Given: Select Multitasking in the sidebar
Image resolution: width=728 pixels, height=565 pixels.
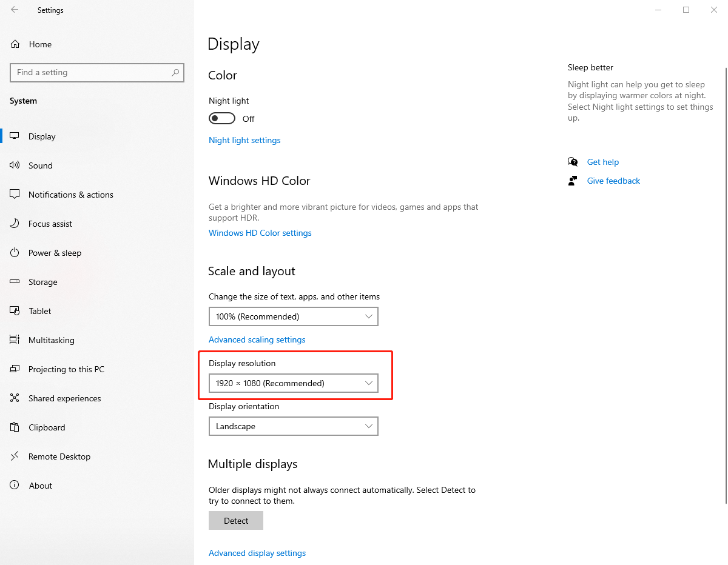Looking at the screenshot, I should (x=51, y=340).
